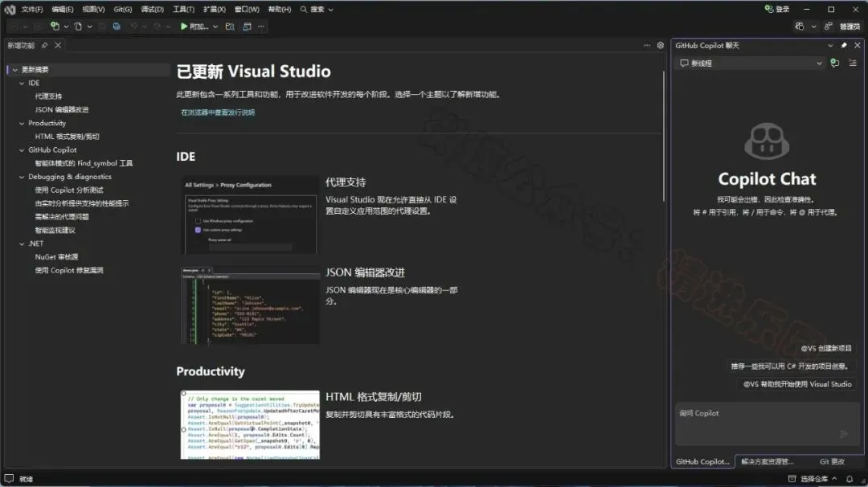The height and width of the screenshot is (487, 868).
Task: Collapse the Productivity tree node
Action: pyautogui.click(x=22, y=124)
